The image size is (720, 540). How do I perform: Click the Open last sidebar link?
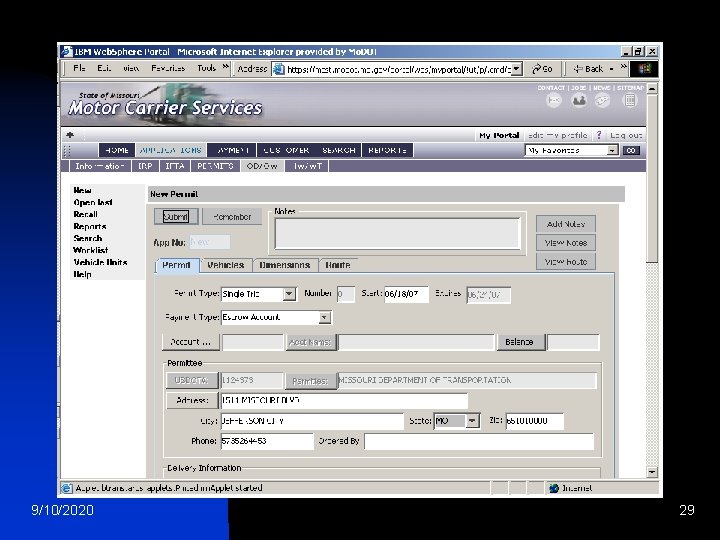(93, 202)
